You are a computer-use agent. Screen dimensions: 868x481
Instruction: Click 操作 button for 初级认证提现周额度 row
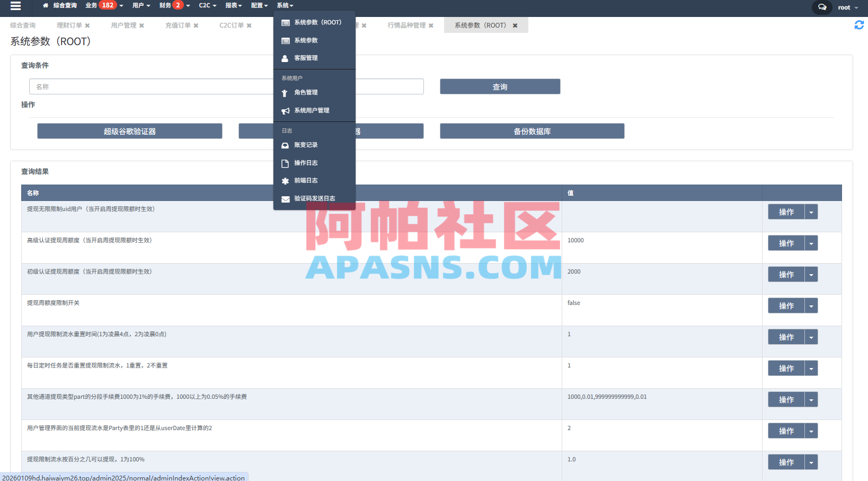point(786,274)
